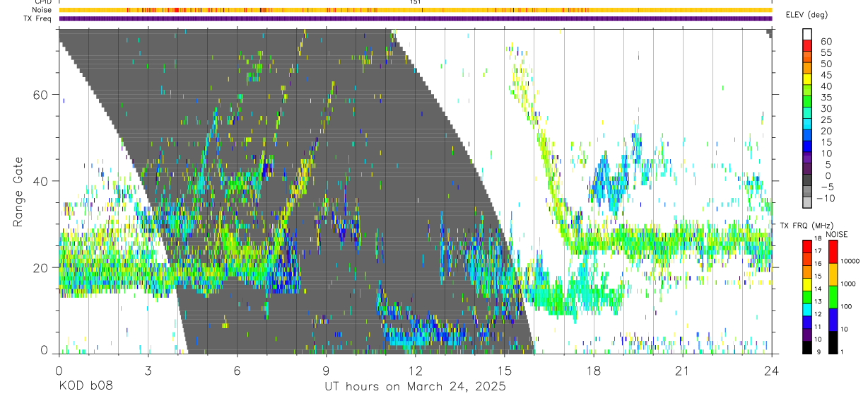Viewport: 868px width, 401px height.
Task: Click the '12' hour tick label on the time axis
Action: click(x=416, y=371)
